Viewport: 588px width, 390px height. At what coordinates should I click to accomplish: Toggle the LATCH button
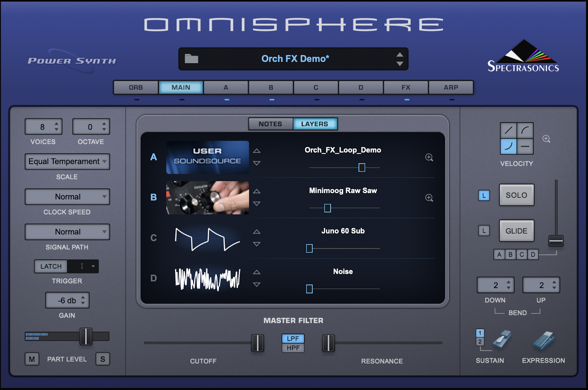[51, 266]
